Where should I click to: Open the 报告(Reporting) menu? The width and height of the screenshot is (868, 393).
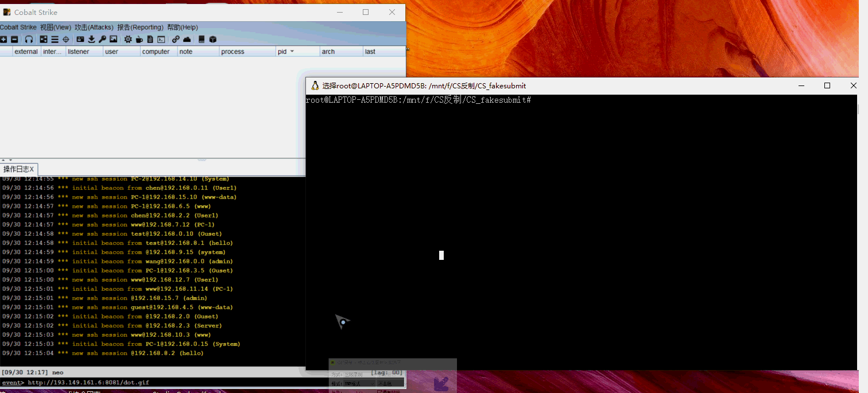(140, 27)
